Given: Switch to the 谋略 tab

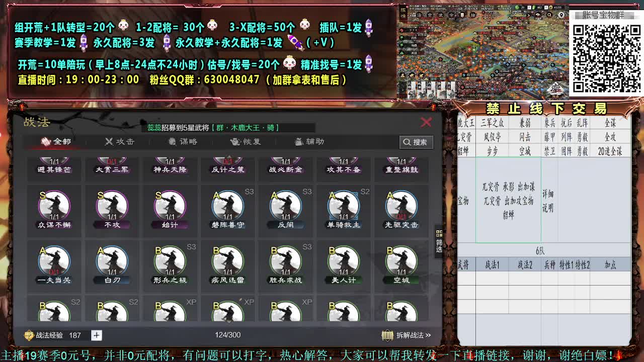Looking at the screenshot, I should coord(182,142).
